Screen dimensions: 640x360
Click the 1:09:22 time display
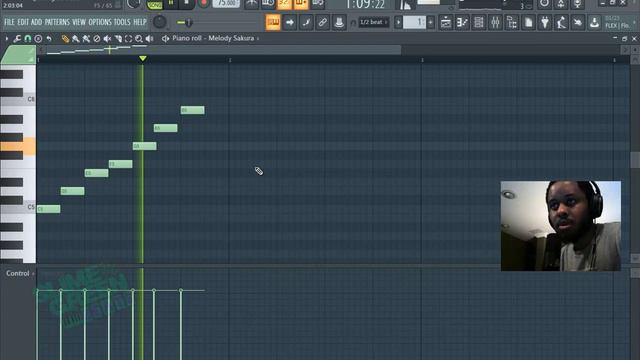[x=364, y=4]
